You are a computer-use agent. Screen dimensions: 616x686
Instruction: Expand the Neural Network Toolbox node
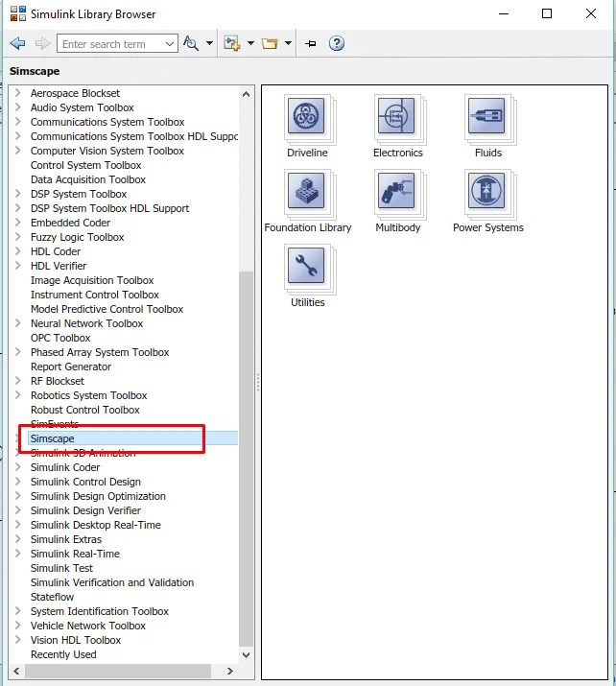(x=18, y=323)
